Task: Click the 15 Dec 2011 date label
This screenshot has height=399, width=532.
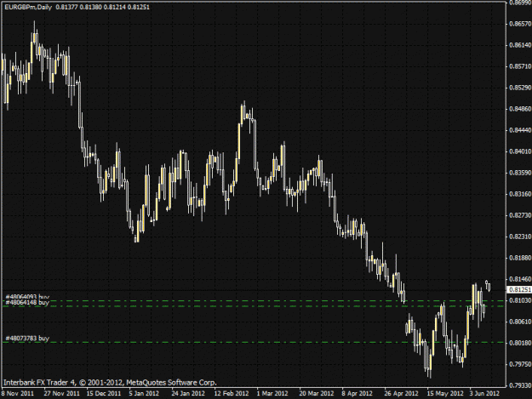Action: pos(104,394)
